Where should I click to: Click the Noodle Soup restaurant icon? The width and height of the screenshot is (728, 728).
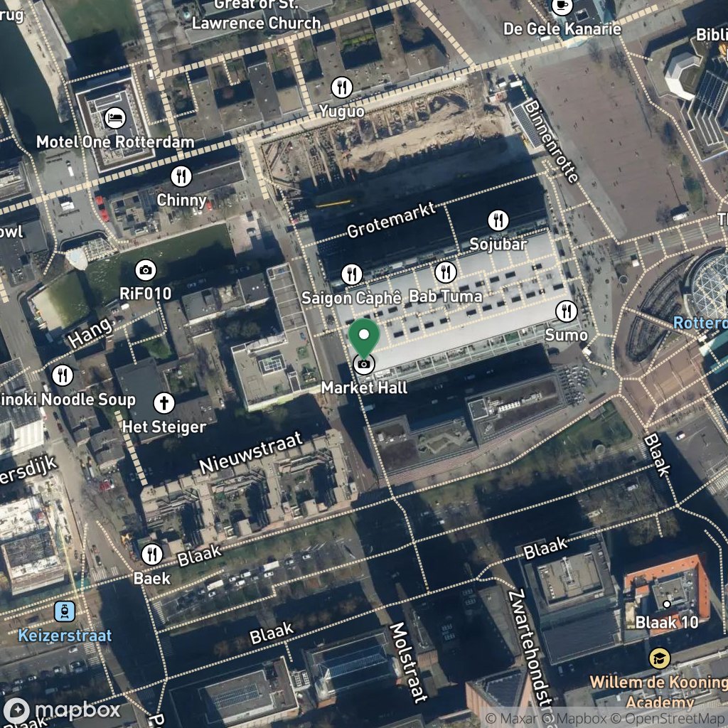pyautogui.click(x=63, y=375)
